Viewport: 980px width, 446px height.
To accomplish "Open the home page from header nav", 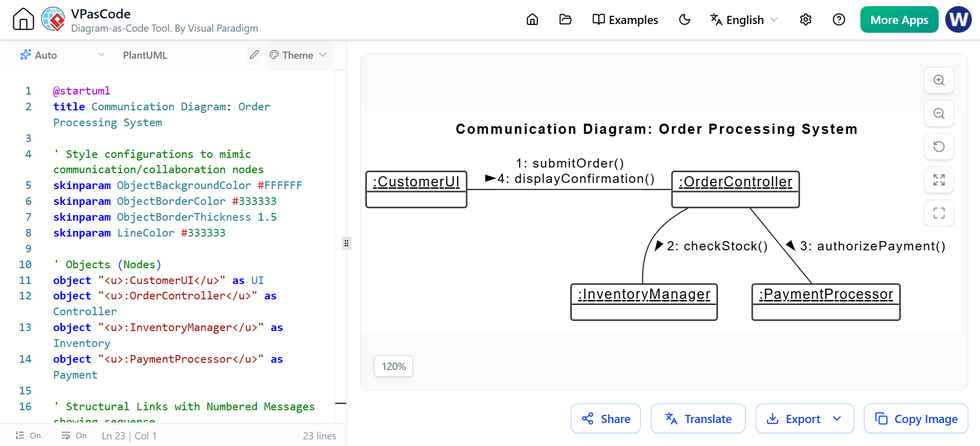I will tap(532, 19).
